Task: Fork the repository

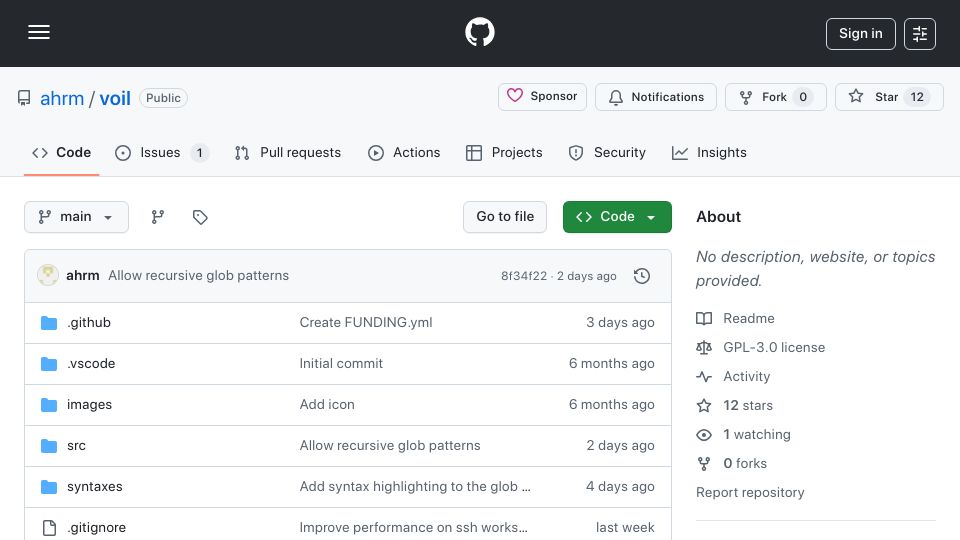Action: click(776, 97)
